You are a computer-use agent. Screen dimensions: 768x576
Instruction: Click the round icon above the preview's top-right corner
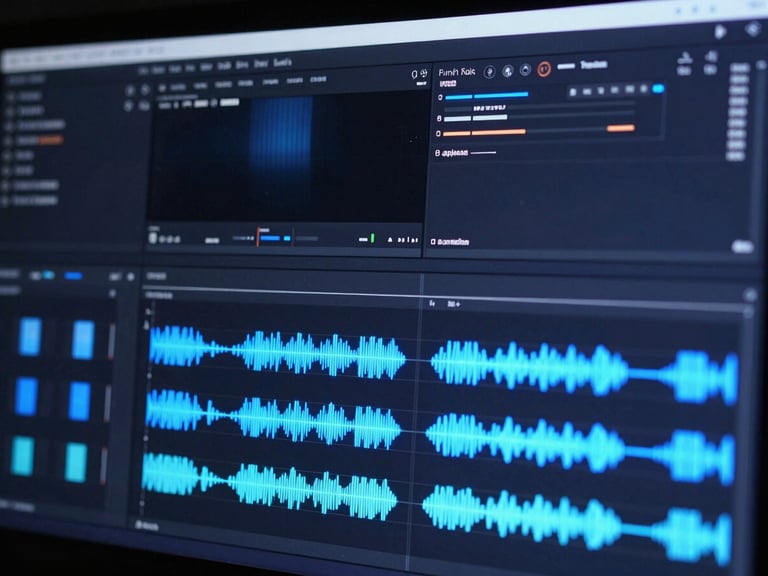click(424, 73)
